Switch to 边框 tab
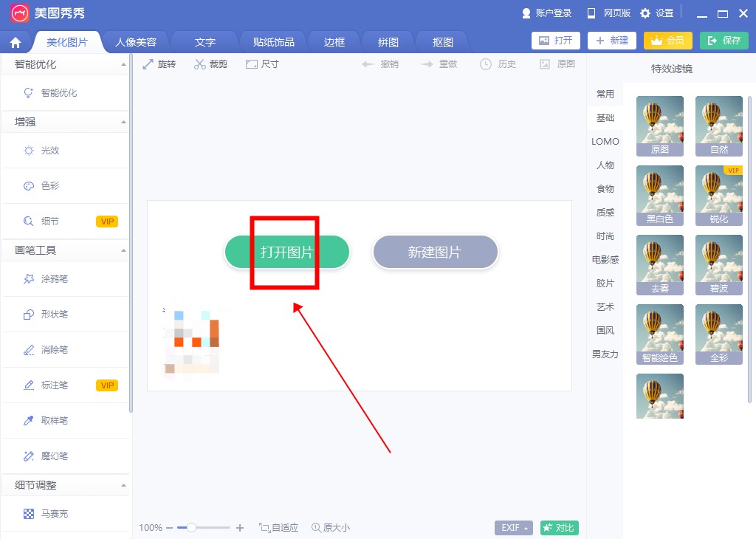 [334, 42]
